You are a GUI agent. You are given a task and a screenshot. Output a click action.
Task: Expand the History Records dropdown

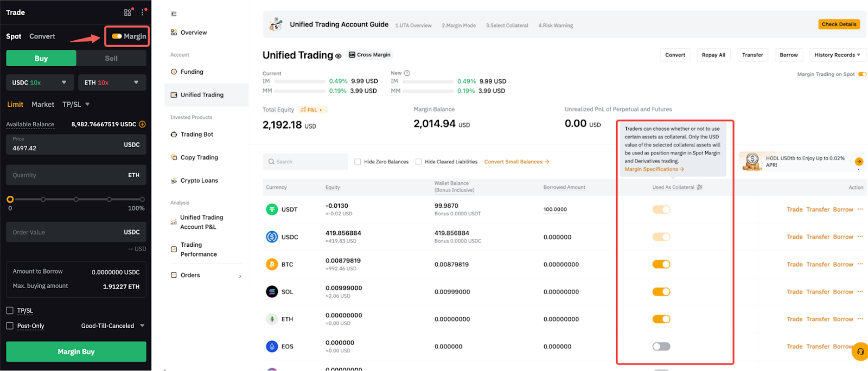(x=837, y=55)
